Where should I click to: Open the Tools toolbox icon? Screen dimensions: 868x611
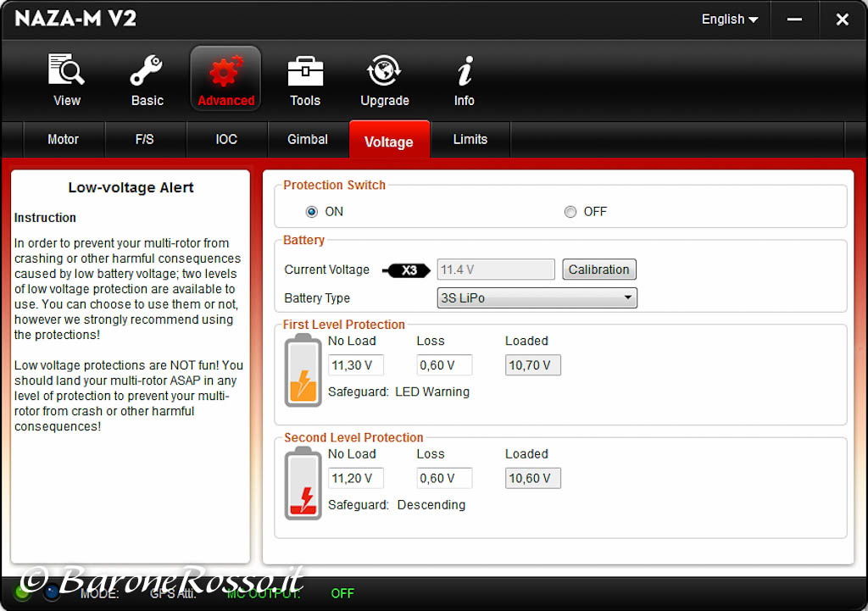[305, 72]
